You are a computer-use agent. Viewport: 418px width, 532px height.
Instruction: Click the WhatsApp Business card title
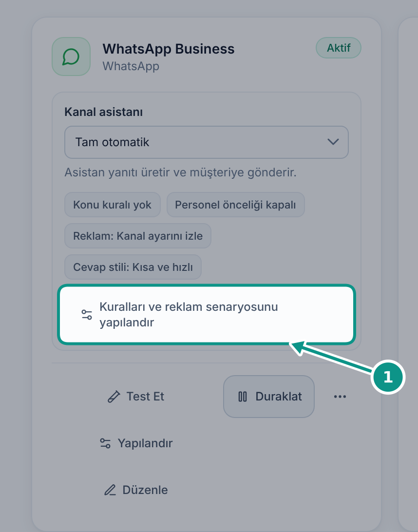pyautogui.click(x=168, y=49)
